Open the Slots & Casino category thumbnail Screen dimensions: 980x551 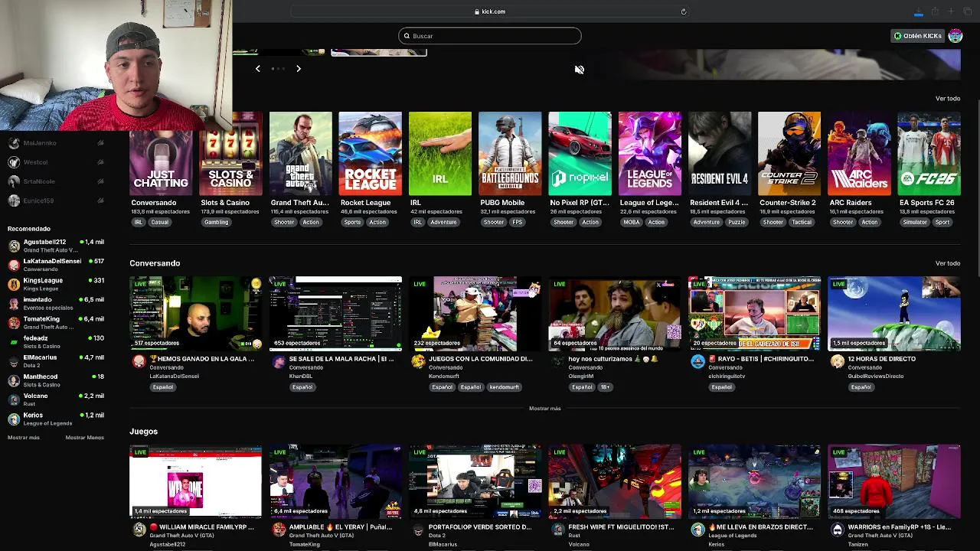coord(230,154)
